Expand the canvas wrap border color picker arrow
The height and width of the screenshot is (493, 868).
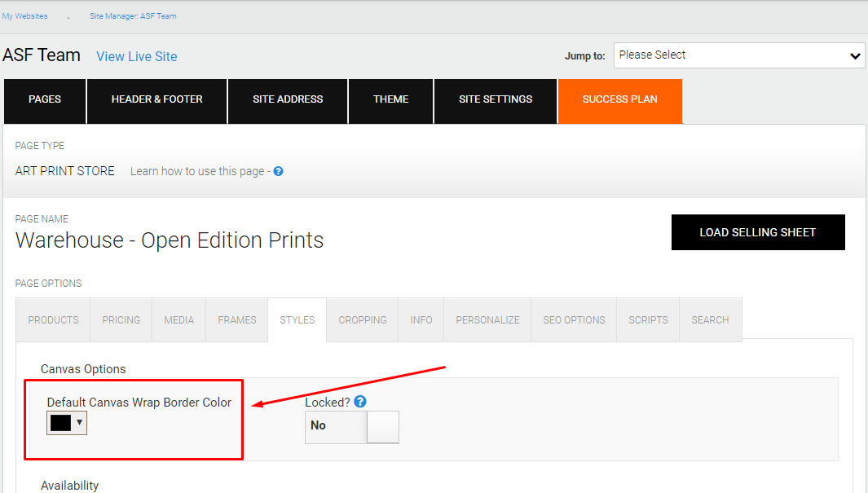pyautogui.click(x=79, y=422)
